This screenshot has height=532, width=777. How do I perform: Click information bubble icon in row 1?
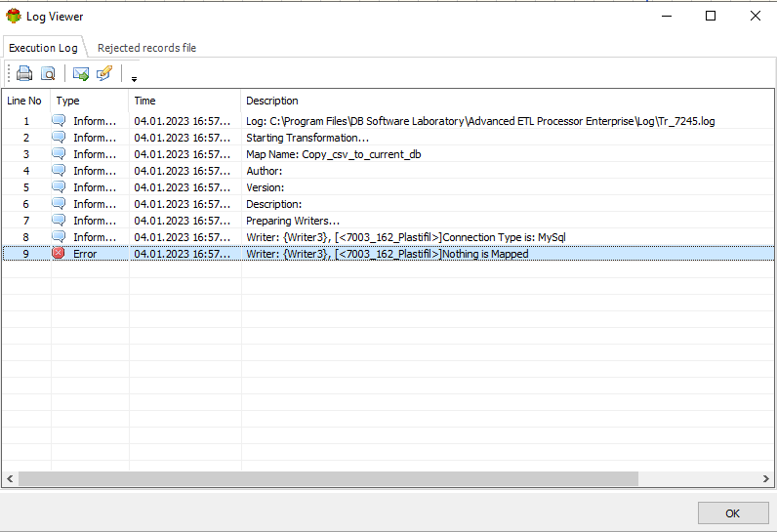59,120
